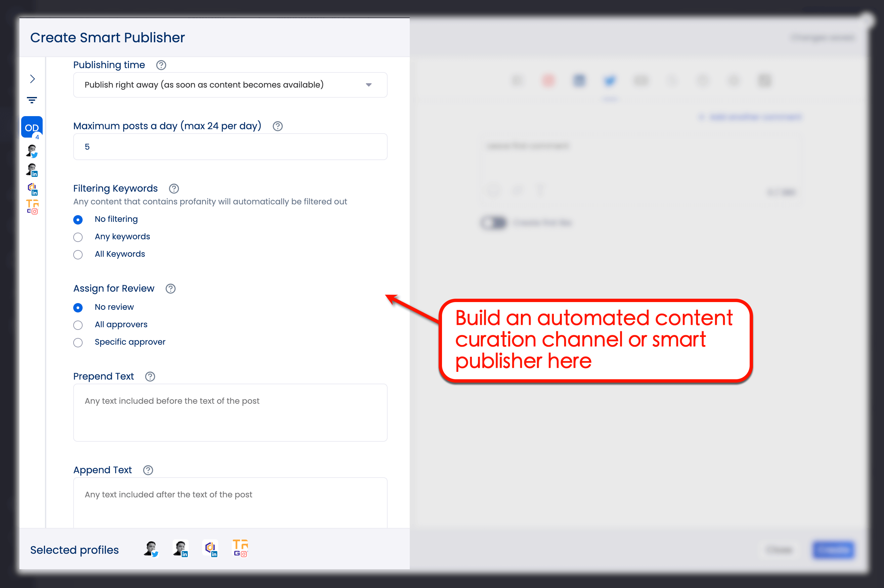Click the TFG Instagram profile in sidebar
Viewport: 884px width, 588px height.
(x=32, y=207)
